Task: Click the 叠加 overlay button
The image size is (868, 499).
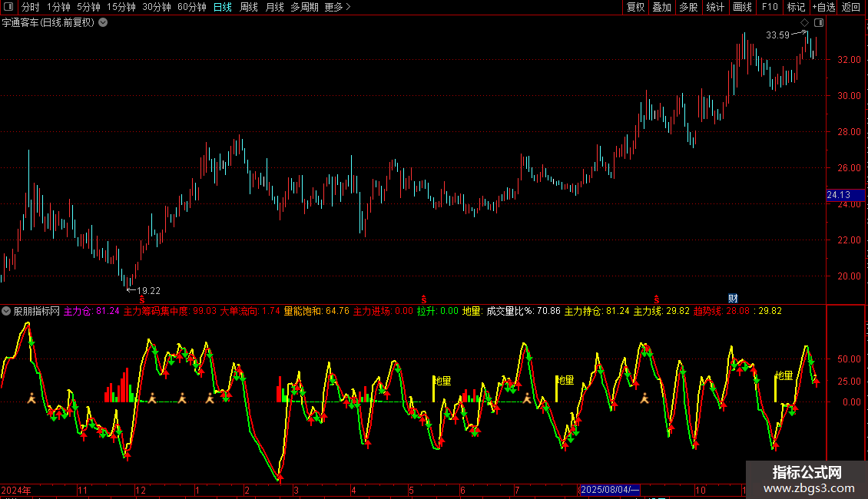Action: click(662, 7)
